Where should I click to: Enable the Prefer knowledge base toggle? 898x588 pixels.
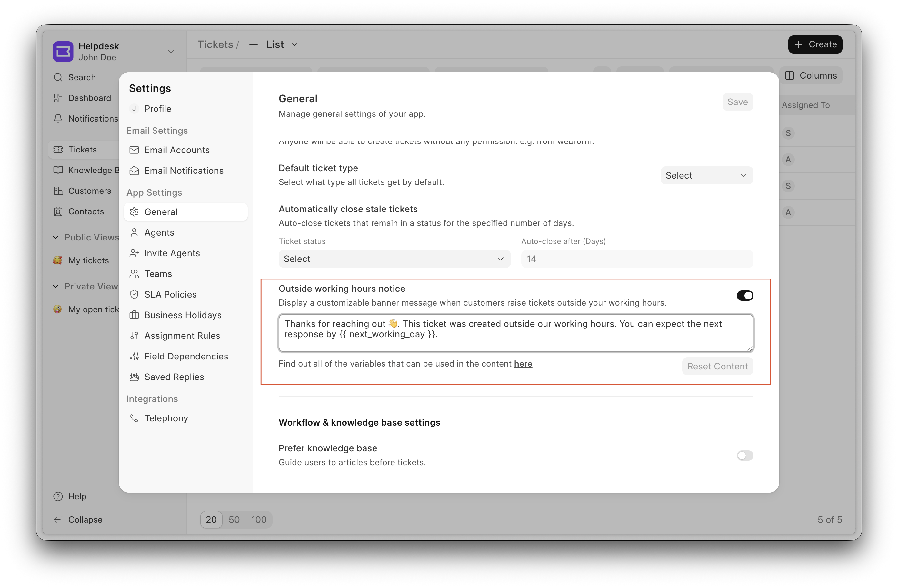click(744, 456)
